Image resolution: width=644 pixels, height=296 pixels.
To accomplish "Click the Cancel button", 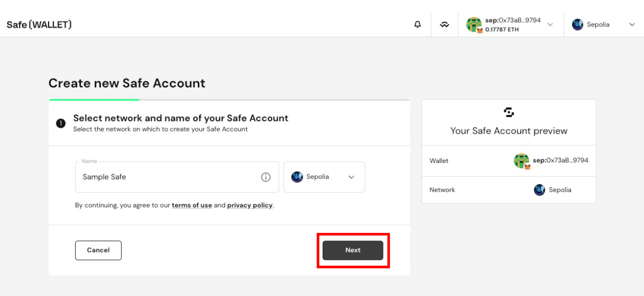I will pyautogui.click(x=98, y=250).
